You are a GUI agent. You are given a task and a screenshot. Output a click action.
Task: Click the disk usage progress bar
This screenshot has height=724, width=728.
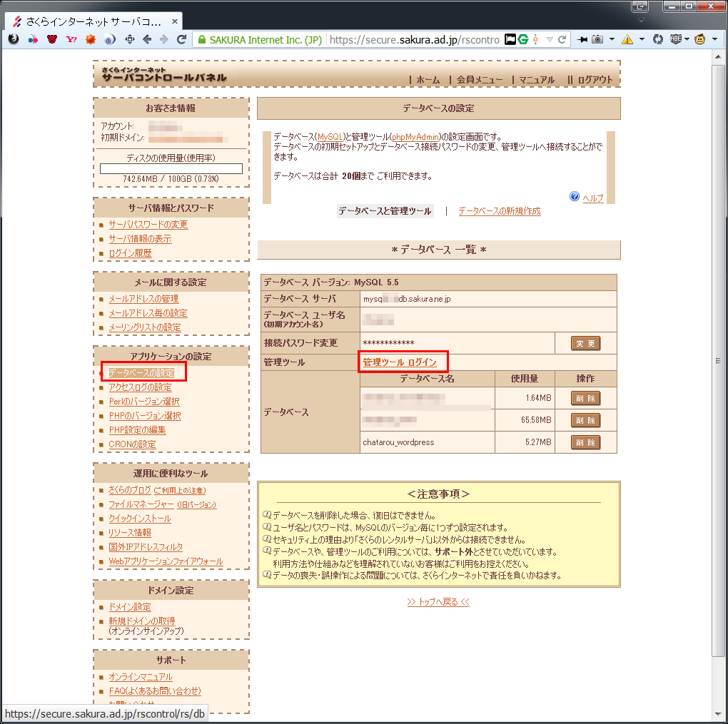point(171,168)
